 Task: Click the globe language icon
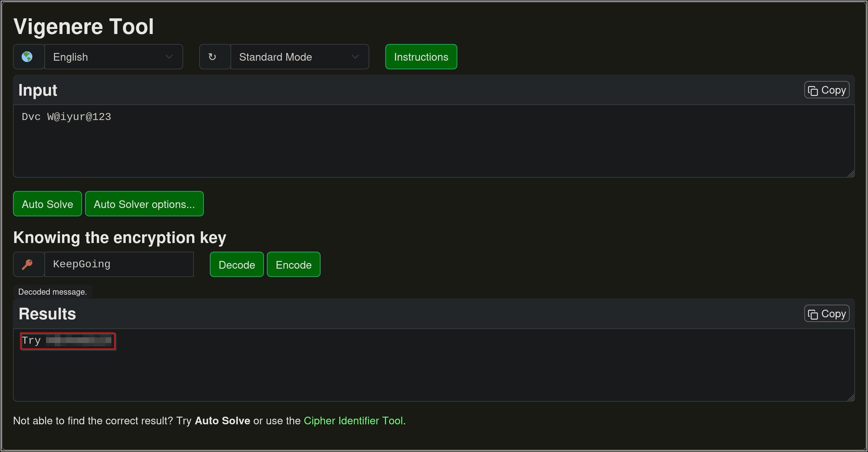pos(27,57)
